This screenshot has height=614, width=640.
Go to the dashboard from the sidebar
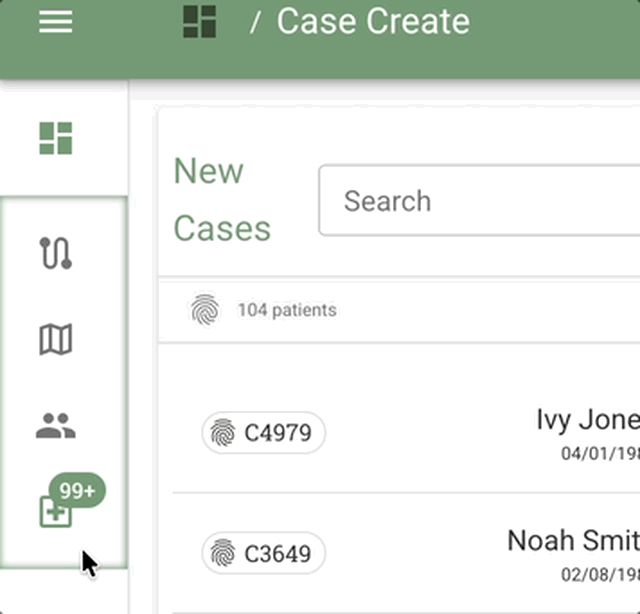[56, 138]
